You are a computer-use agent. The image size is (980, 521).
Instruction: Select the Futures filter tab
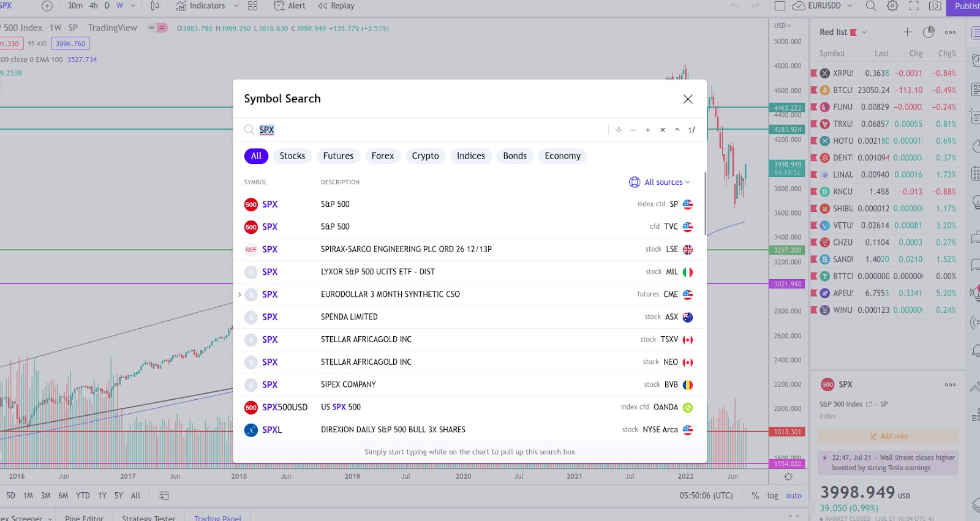coord(338,156)
